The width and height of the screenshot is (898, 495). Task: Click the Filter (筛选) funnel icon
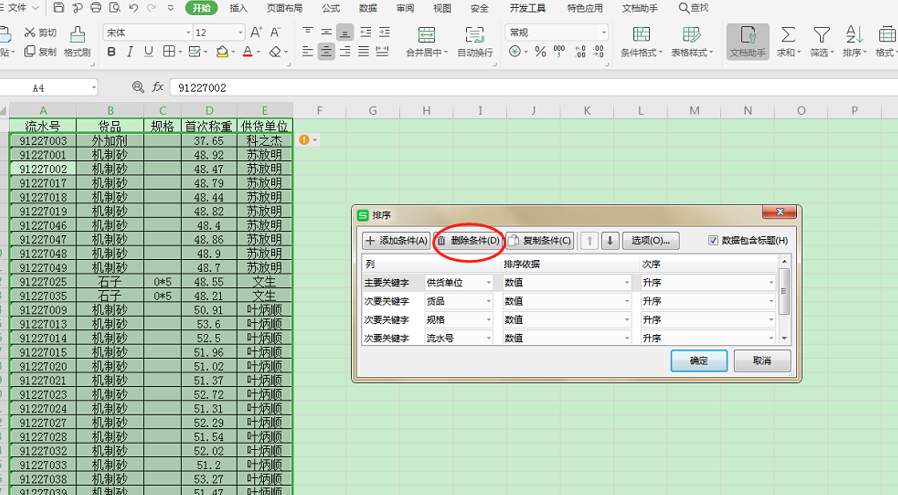pyautogui.click(x=821, y=42)
